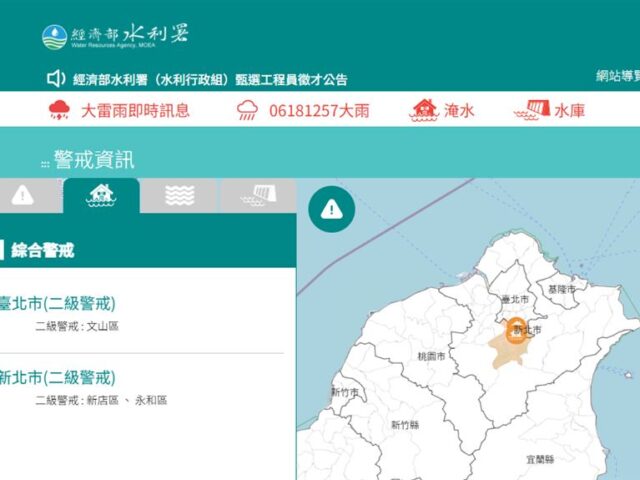Open the engineer recruitment announcement link

click(210, 80)
